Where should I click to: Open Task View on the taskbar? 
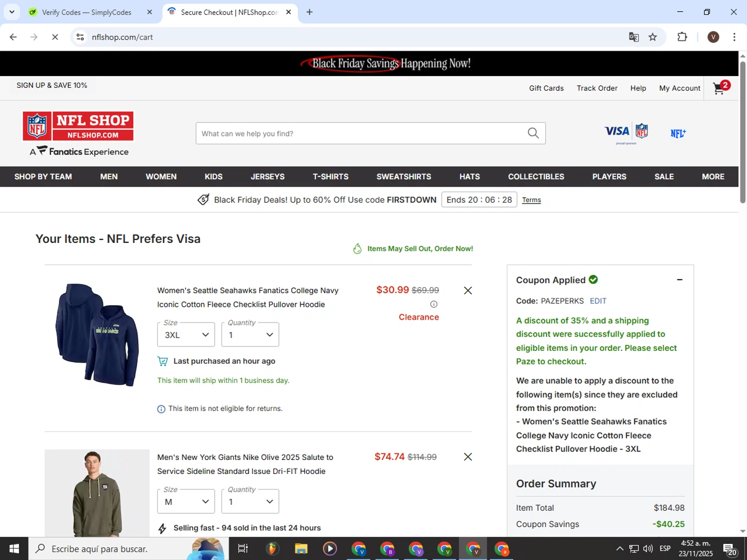tap(243, 549)
